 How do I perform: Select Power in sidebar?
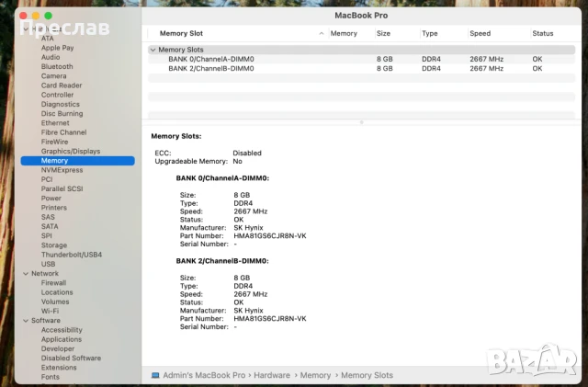[51, 199]
